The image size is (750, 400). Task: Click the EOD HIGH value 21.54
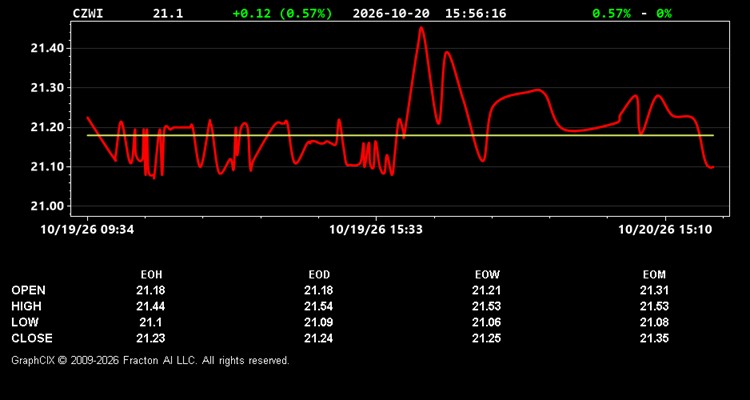click(319, 306)
